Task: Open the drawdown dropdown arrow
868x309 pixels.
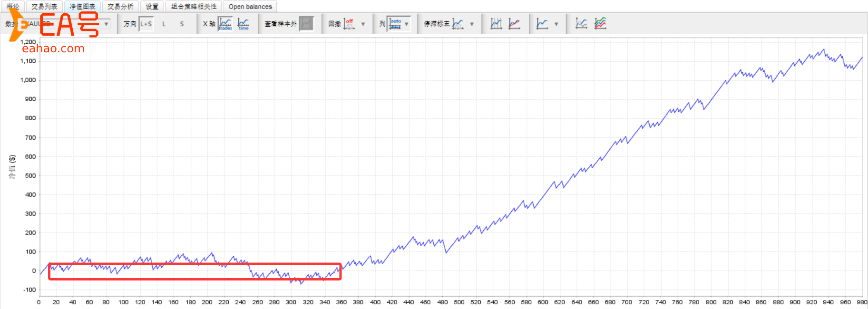Action: pos(363,24)
